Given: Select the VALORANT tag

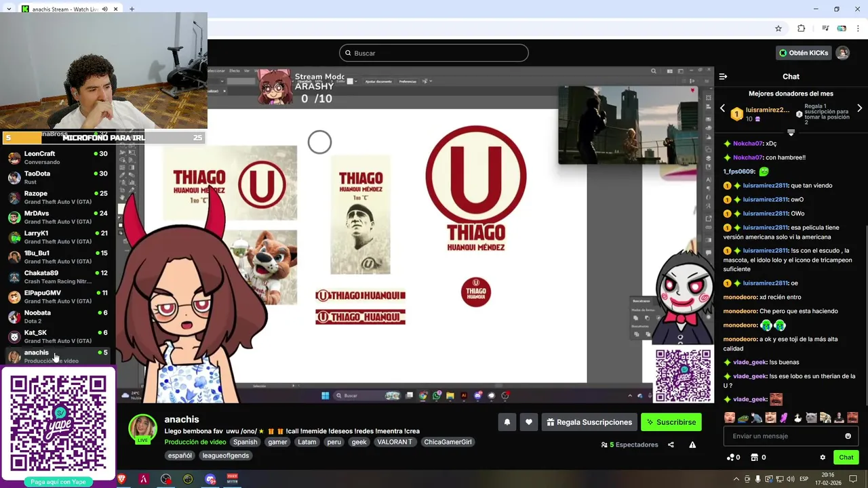Looking at the screenshot, I should pyautogui.click(x=395, y=442).
